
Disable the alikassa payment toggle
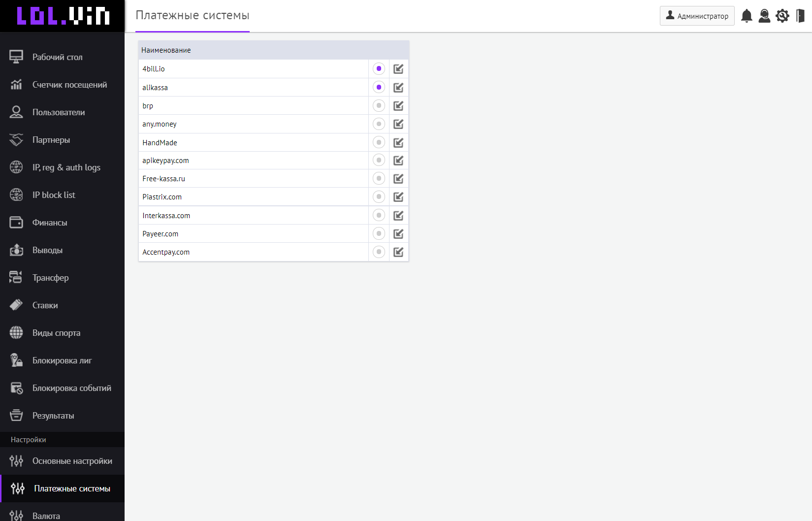click(x=379, y=87)
